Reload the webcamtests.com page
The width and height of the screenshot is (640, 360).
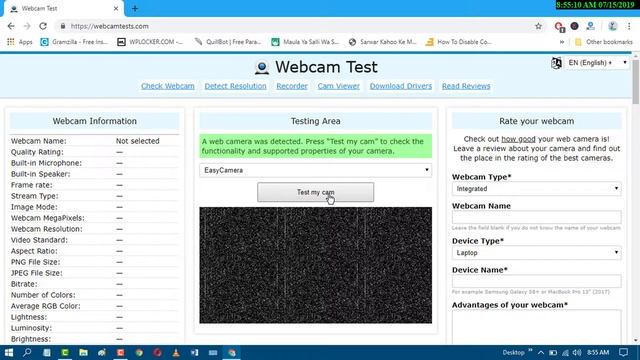click(x=43, y=26)
